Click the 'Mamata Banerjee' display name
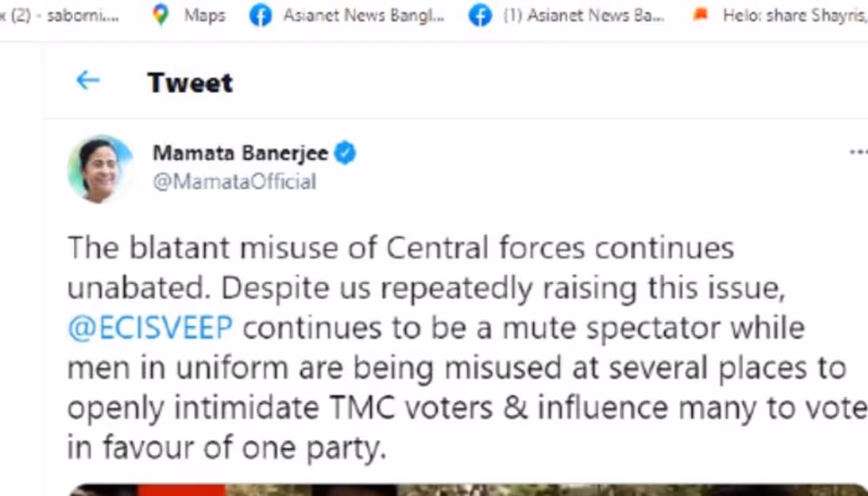Viewport: 868px width, 496px height. tap(240, 153)
